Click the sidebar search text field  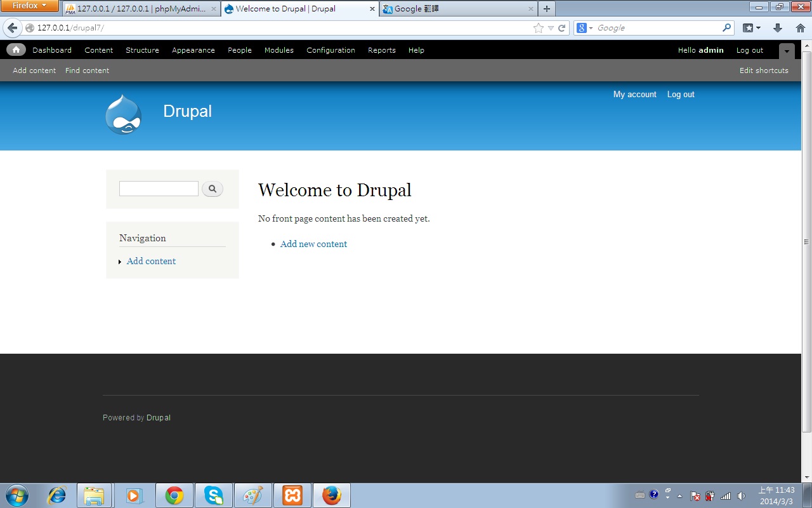coord(159,189)
